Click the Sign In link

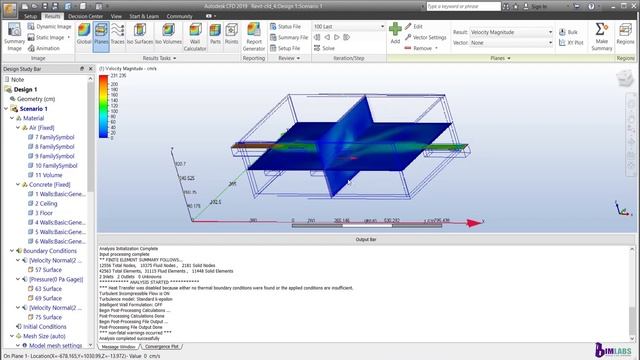click(x=538, y=7)
